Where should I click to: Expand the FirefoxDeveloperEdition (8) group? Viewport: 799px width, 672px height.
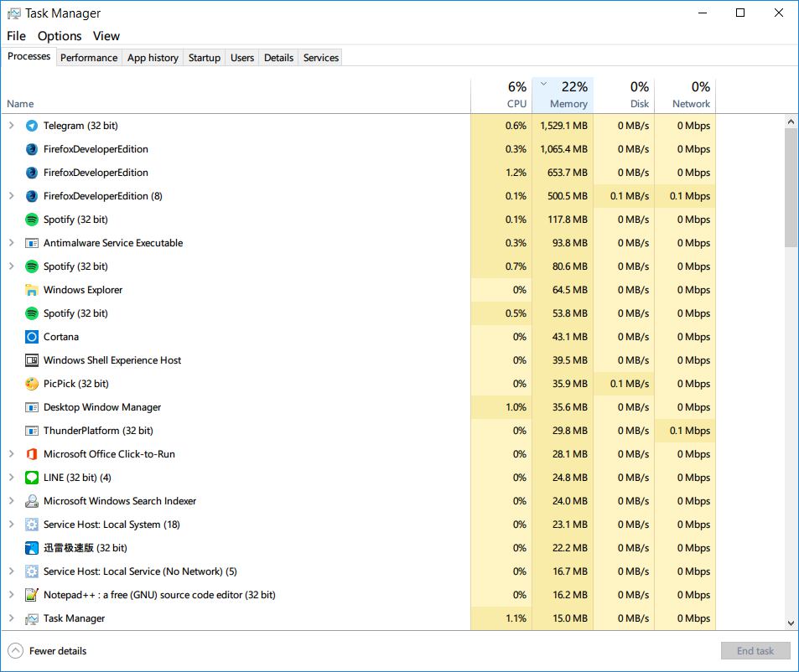coord(11,195)
